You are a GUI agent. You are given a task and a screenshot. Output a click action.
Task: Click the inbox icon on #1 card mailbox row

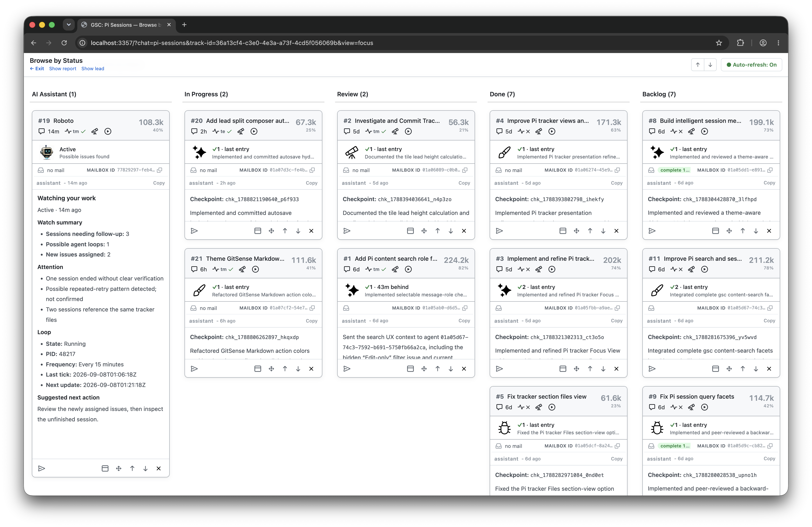346,308
